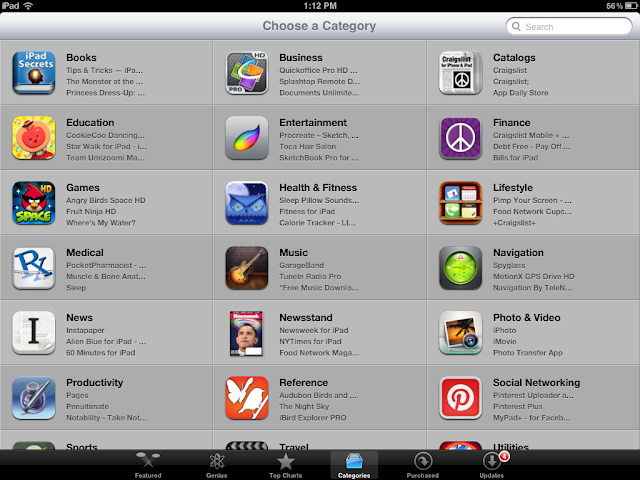Viewport: 640px width, 480px height.
Task: Switch to the Featured tab
Action: (148, 465)
